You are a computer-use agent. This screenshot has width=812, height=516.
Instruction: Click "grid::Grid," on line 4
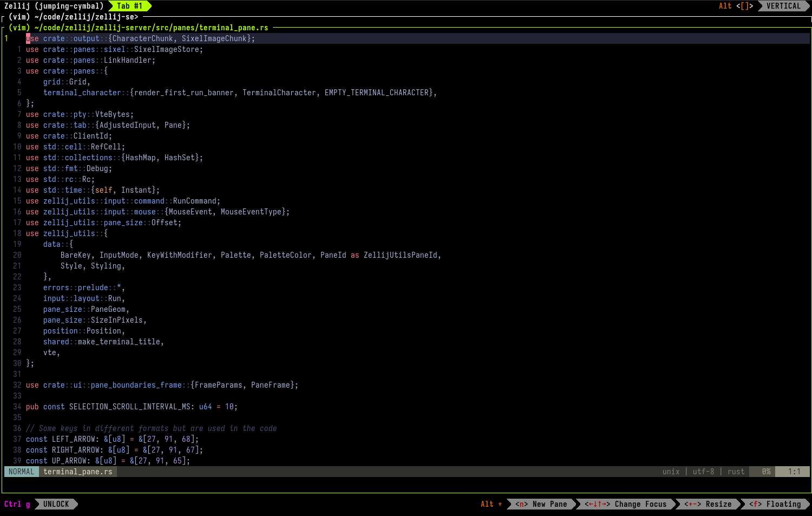67,82
